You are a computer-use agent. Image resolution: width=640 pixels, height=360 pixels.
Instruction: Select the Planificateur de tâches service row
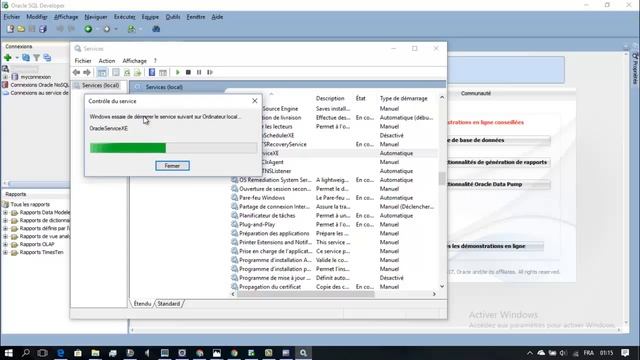coord(334,216)
